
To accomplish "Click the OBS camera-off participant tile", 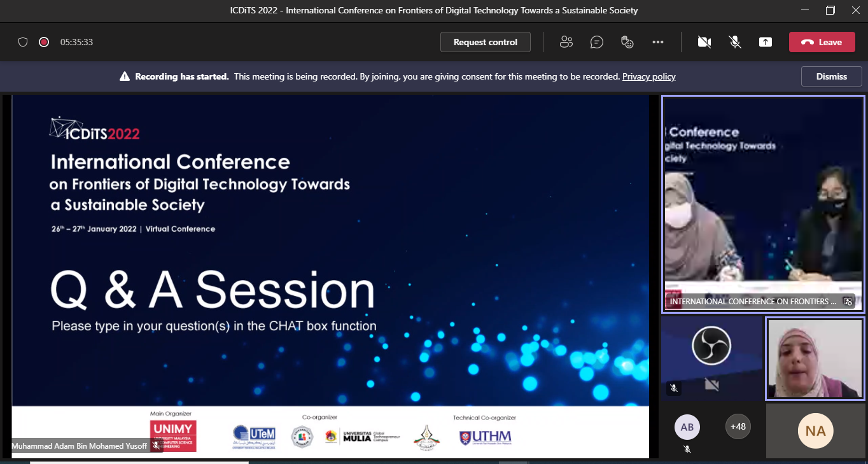I will click(x=711, y=358).
